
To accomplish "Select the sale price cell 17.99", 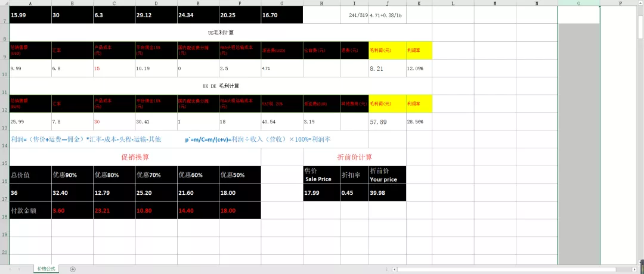I will [321, 193].
